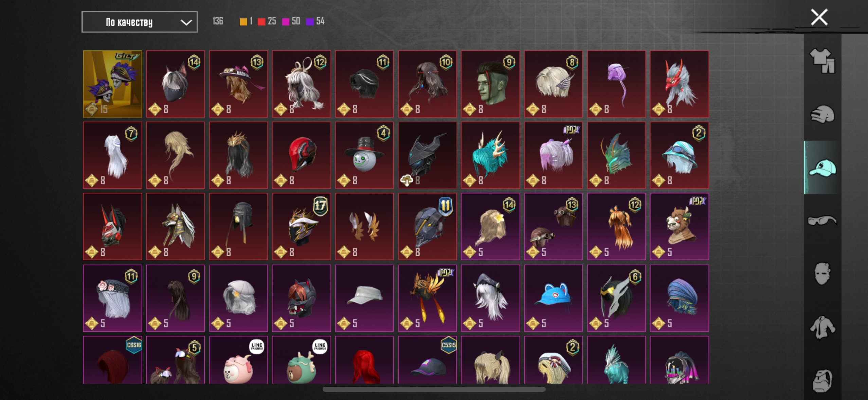Viewport: 868px width, 400px height.
Task: Select the snowman top hat item
Action: tap(364, 155)
